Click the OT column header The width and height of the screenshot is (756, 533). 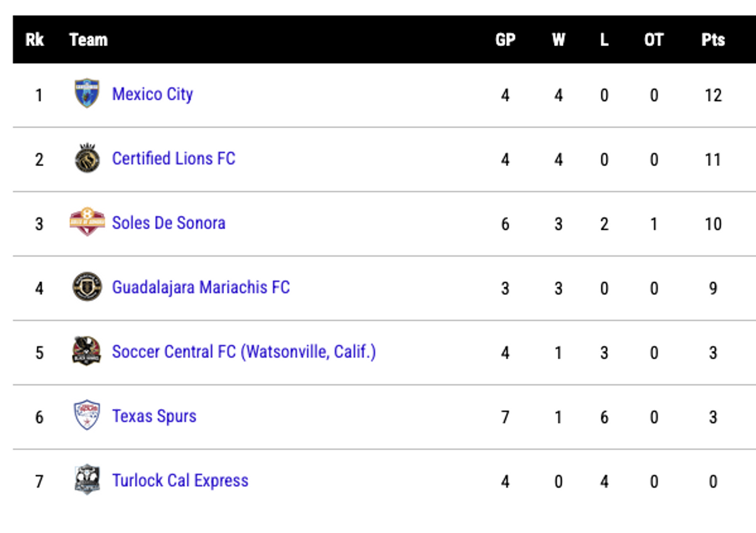[654, 40]
